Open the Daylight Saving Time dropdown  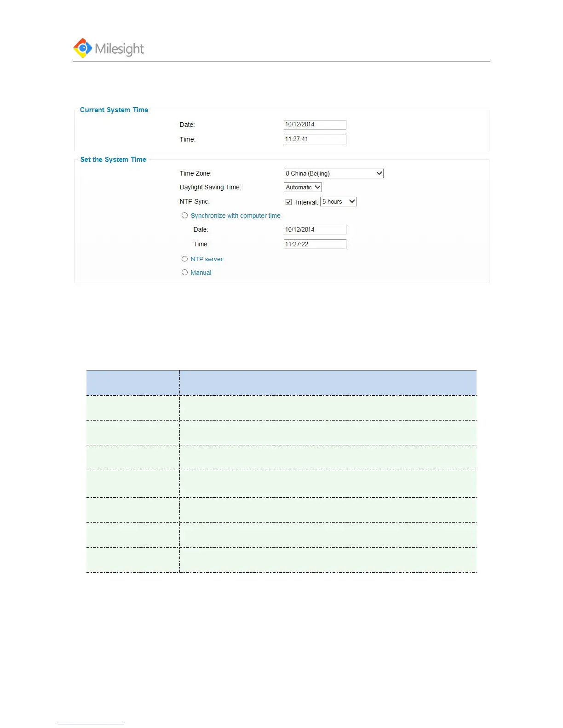[303, 187]
